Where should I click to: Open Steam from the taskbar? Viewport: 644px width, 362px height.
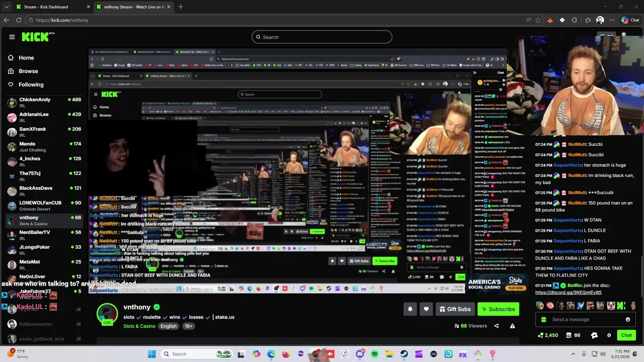[x=404, y=354]
